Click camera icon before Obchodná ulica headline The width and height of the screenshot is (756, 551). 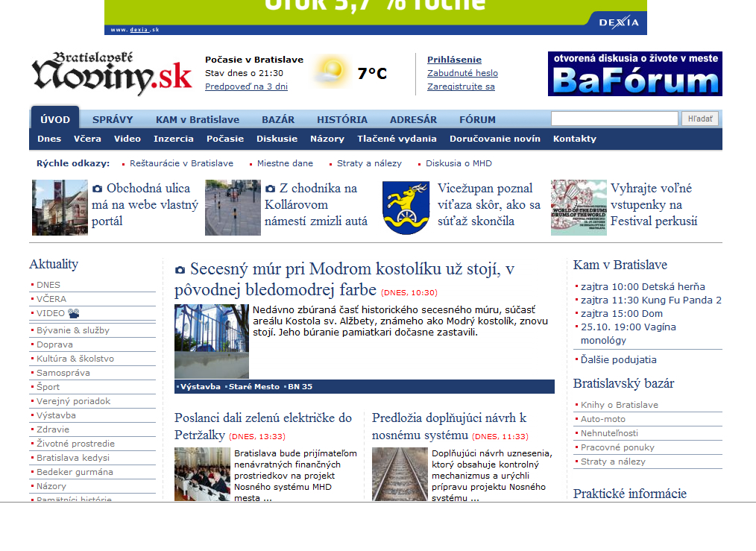(x=98, y=189)
